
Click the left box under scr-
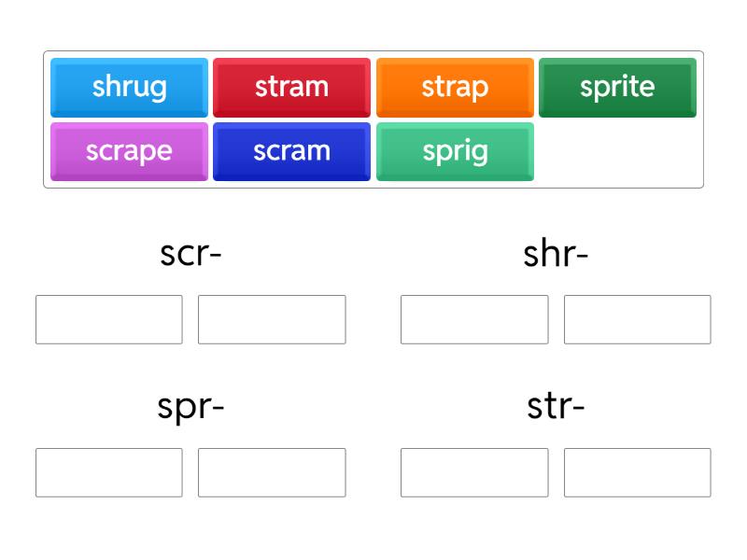pyautogui.click(x=109, y=319)
